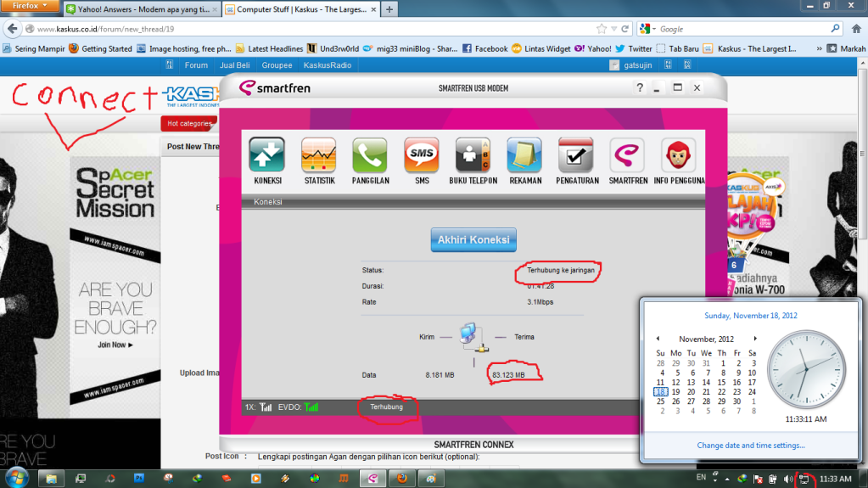The image size is (868, 488).
Task: Open a new Firefox tab
Action: click(x=389, y=9)
